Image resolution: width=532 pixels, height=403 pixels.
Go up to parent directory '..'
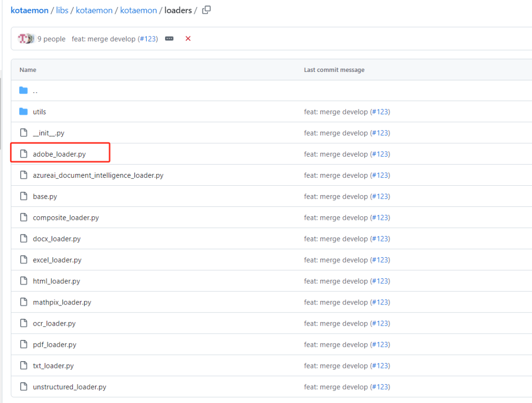pyautogui.click(x=35, y=91)
